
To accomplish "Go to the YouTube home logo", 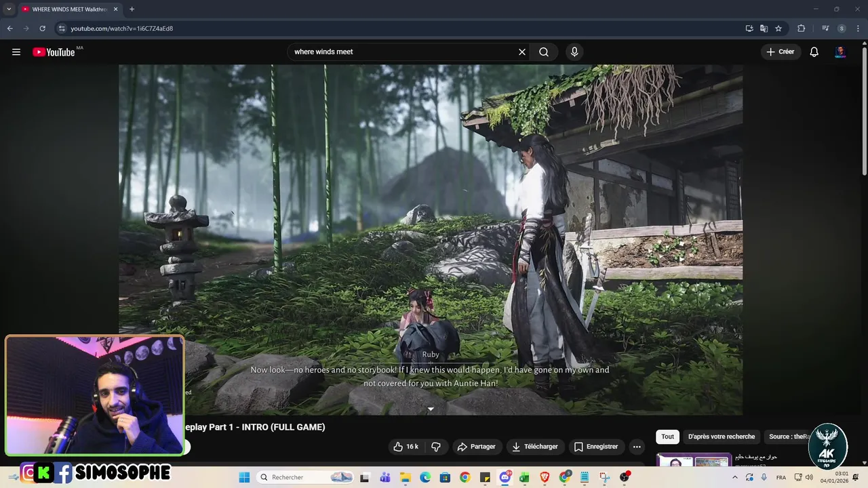I will [x=54, y=52].
